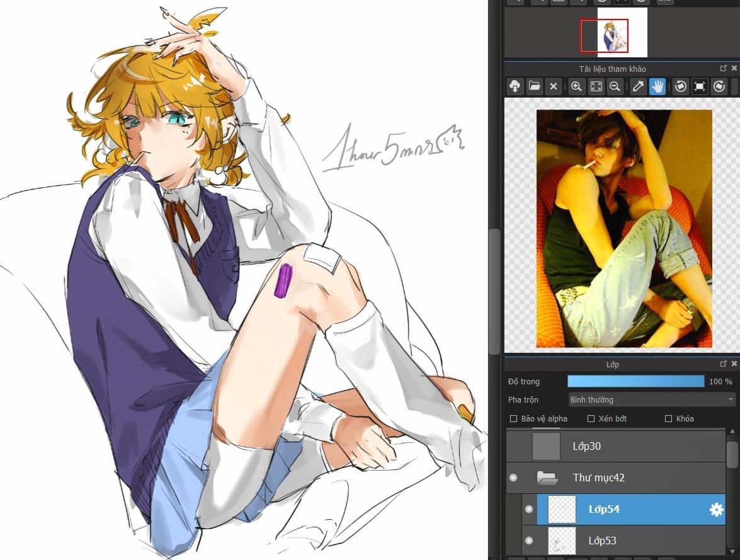Click layer list vertical scrollbar
Image resolution: width=740 pixels, height=560 pixels.
coord(732,491)
